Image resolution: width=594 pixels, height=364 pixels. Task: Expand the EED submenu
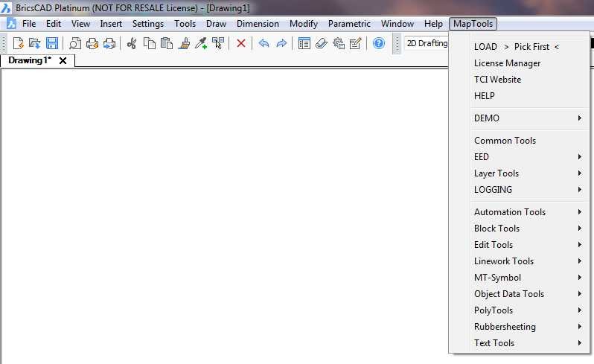(x=529, y=157)
